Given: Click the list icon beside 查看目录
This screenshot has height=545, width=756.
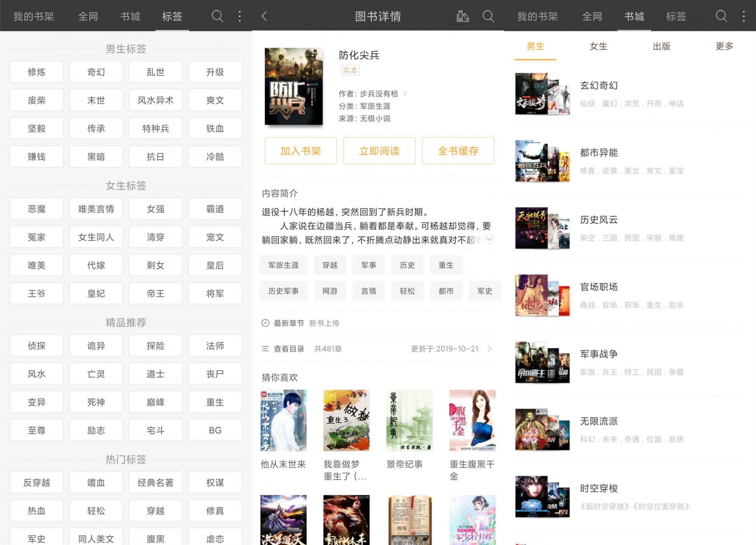Looking at the screenshot, I should 265,349.
